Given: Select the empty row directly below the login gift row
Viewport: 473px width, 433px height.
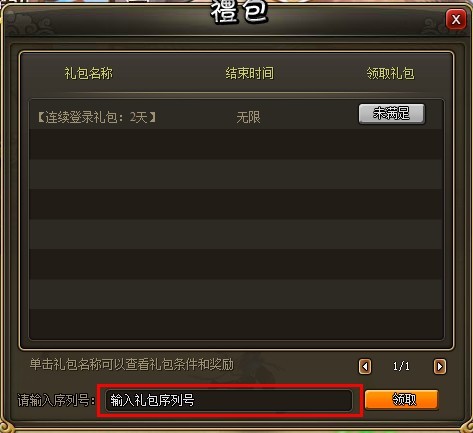Looking at the screenshot, I should pyautogui.click(x=236, y=144).
